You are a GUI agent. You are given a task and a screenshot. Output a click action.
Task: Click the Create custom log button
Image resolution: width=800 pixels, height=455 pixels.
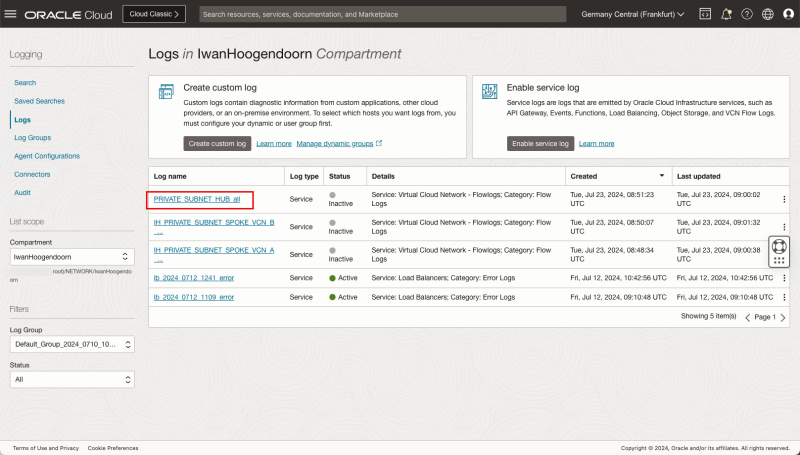216,144
